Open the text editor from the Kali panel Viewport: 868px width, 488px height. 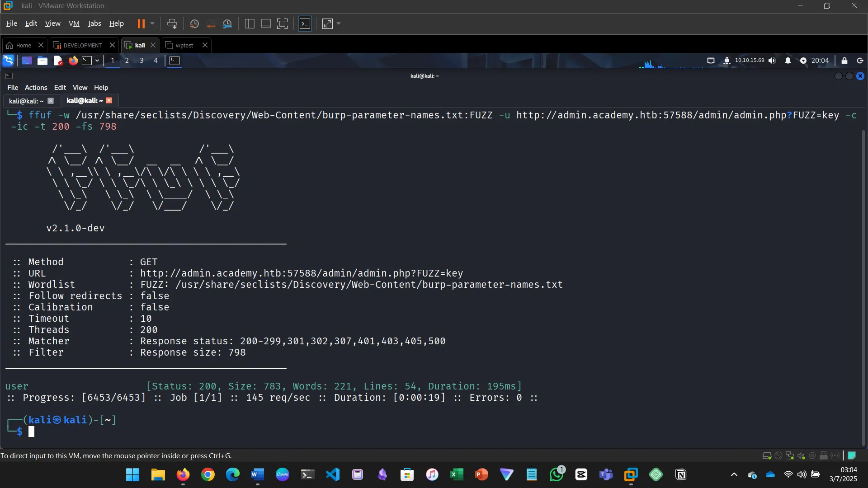(x=57, y=60)
